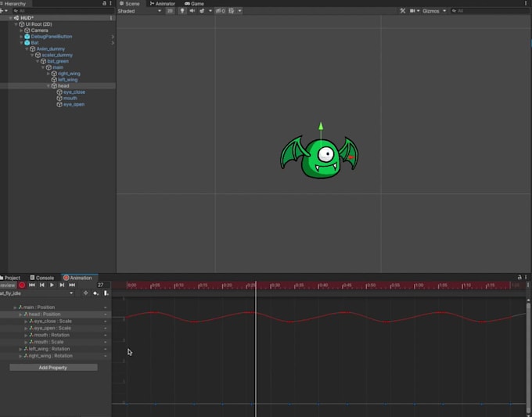The height and width of the screenshot is (417, 532).
Task: Open the scene effects dropdown arrow
Action: point(210,11)
